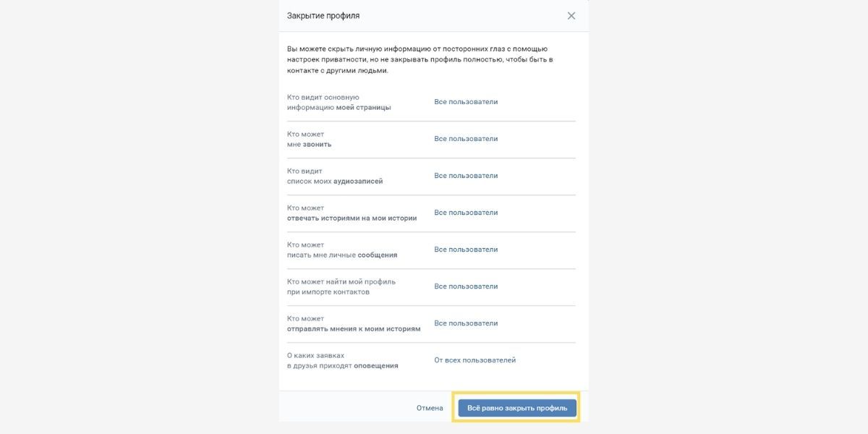
Task: Open the personal messages privacy dropdown value
Action: (x=466, y=250)
